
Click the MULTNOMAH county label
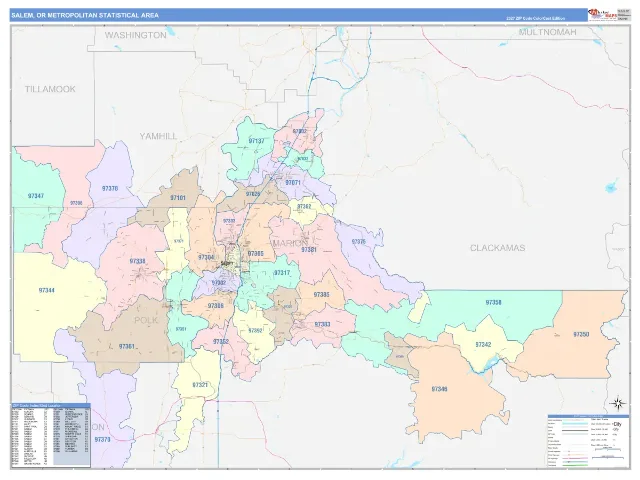[547, 32]
